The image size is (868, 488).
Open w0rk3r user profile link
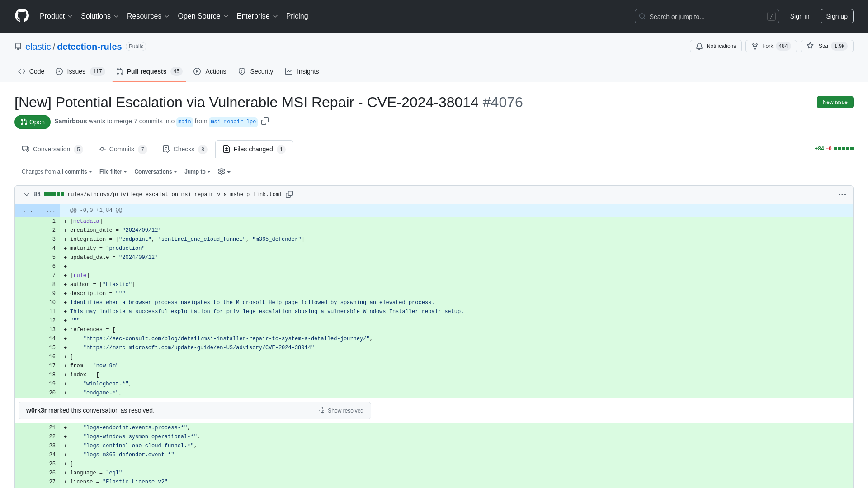point(36,410)
